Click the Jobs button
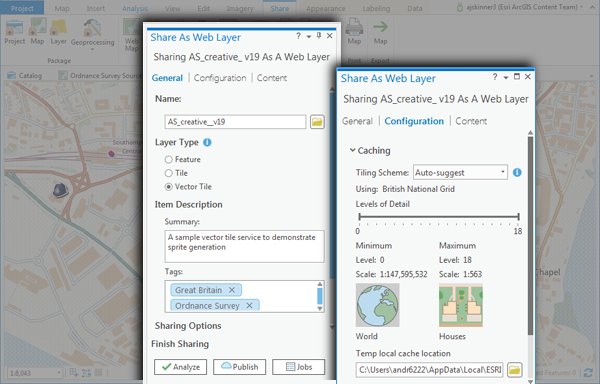 (x=298, y=367)
